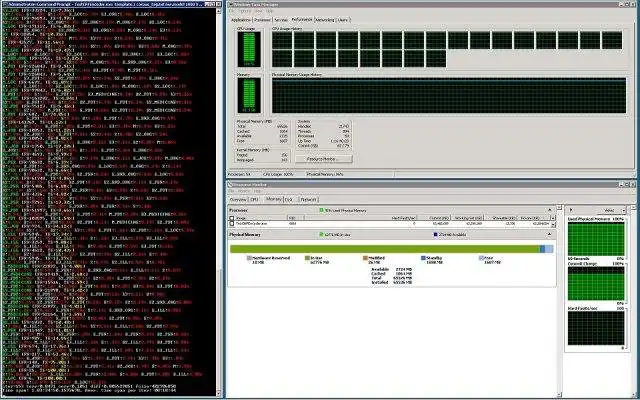Click the Up Time value in System box
Screen dimensions: 640x400
(x=340, y=141)
